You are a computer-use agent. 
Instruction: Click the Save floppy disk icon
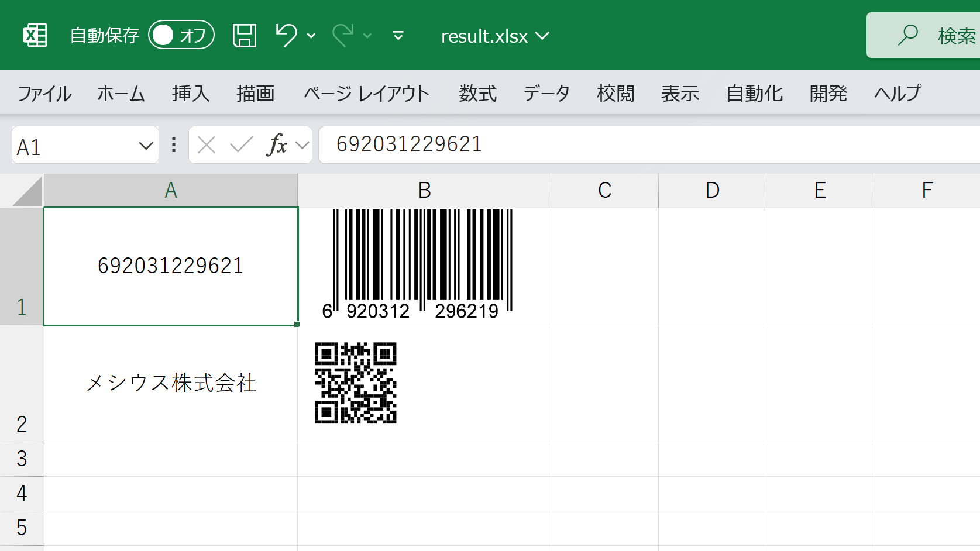245,36
